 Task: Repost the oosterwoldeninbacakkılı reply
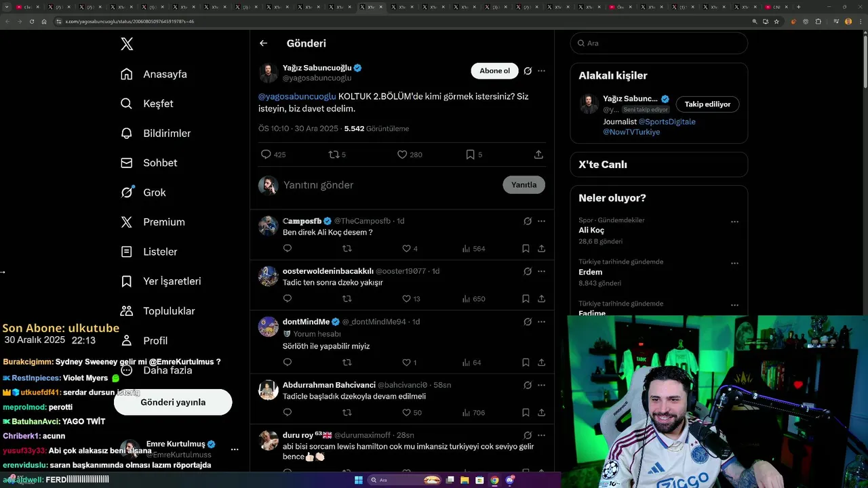pyautogui.click(x=347, y=299)
